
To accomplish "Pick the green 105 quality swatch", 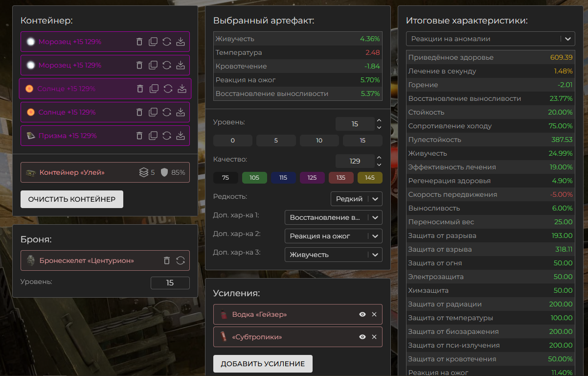I will coord(254,178).
